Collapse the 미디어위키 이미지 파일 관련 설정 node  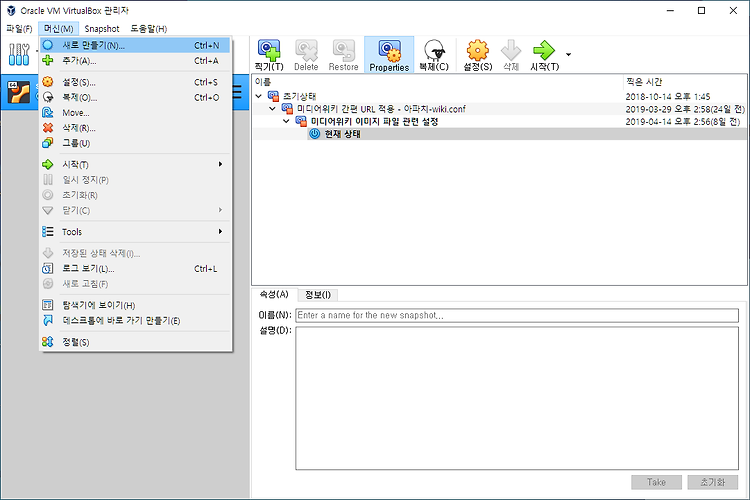coord(287,122)
